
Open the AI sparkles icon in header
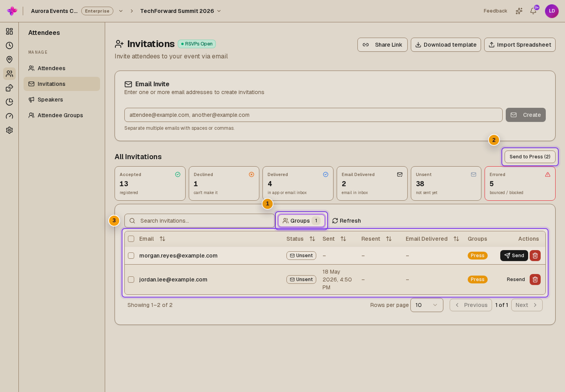519,11
